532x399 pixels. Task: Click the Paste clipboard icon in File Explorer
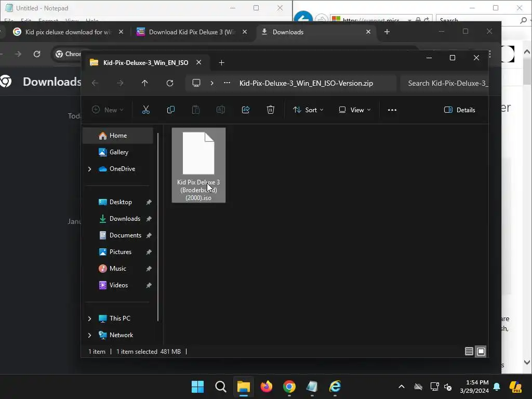point(196,110)
